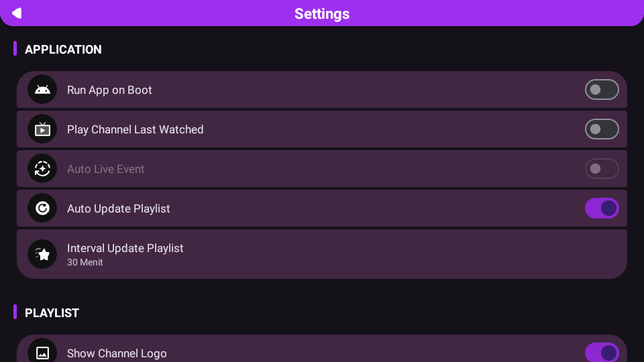Click the Play Channel Last Watched label

click(x=135, y=129)
